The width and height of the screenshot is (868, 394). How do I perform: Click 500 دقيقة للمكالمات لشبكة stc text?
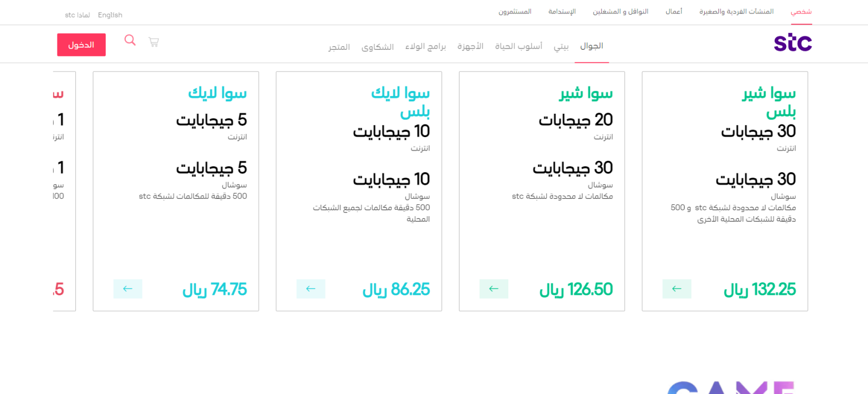click(x=193, y=196)
